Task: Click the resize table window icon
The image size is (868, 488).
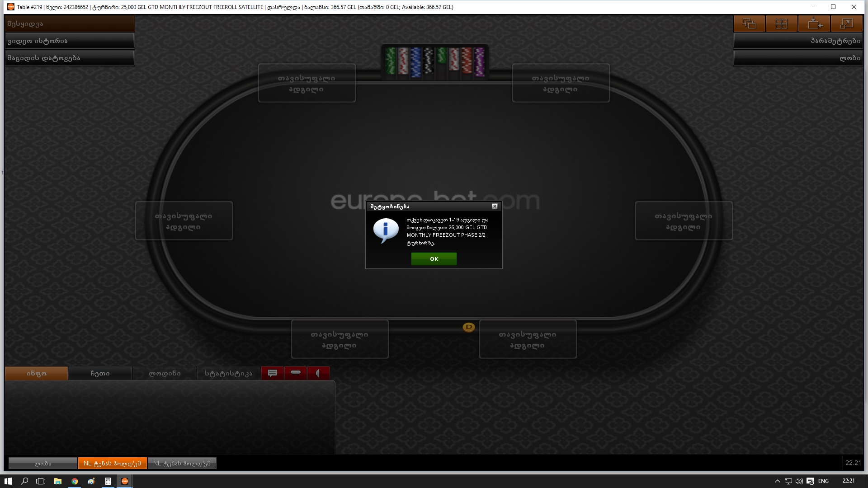Action: pos(846,23)
